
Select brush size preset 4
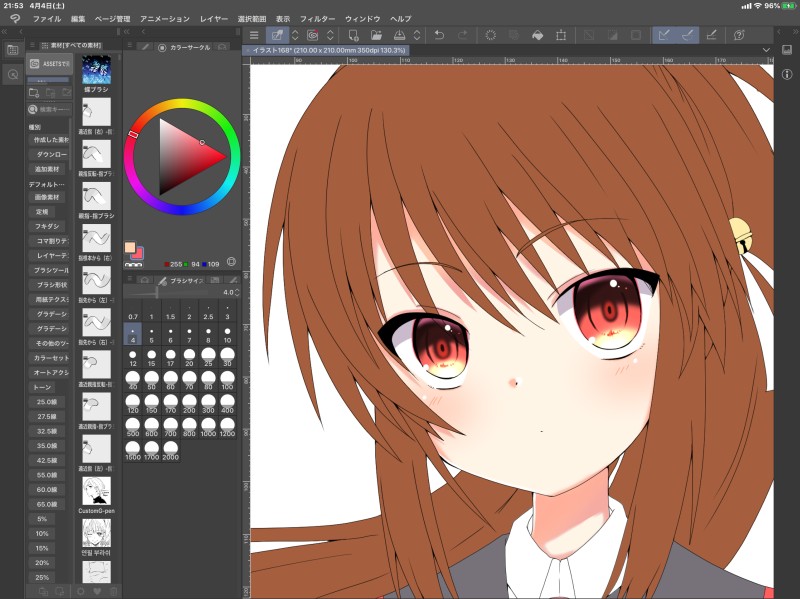[x=133, y=335]
